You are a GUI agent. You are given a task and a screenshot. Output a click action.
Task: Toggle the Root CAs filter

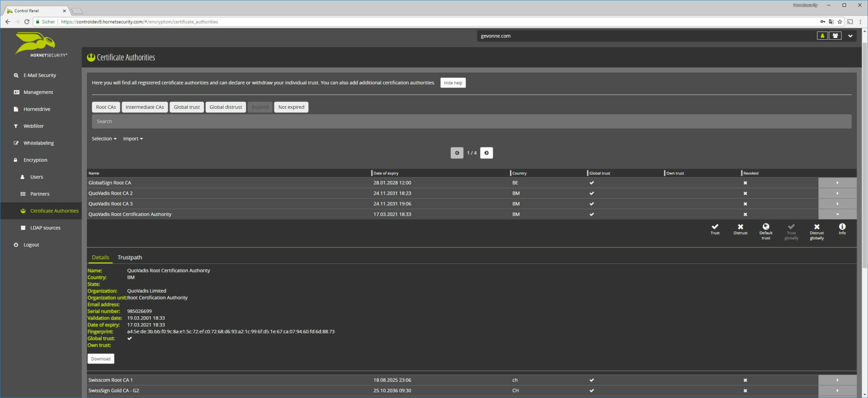pyautogui.click(x=106, y=107)
